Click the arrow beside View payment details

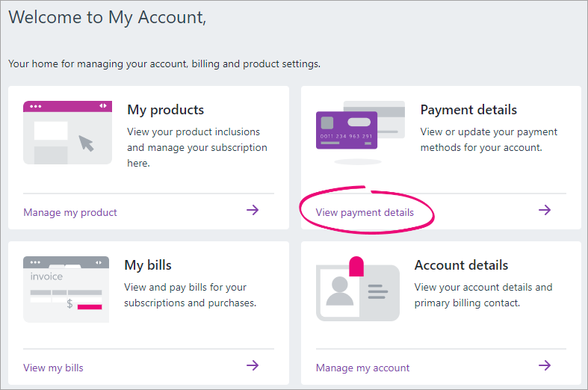point(545,210)
